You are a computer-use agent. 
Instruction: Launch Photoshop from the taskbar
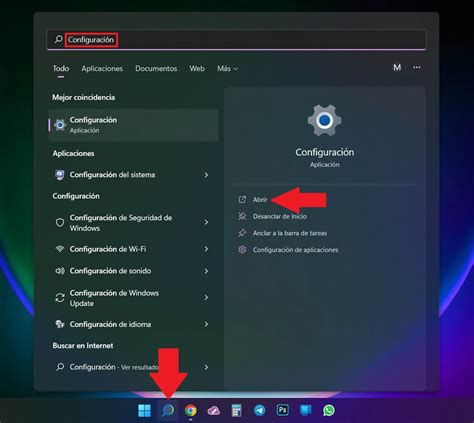[282, 410]
